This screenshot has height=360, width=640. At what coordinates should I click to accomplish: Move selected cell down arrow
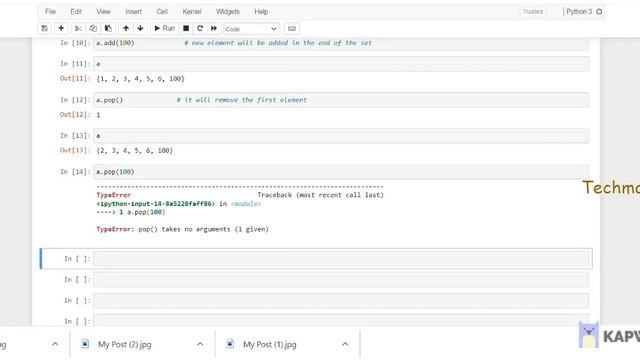point(140,29)
